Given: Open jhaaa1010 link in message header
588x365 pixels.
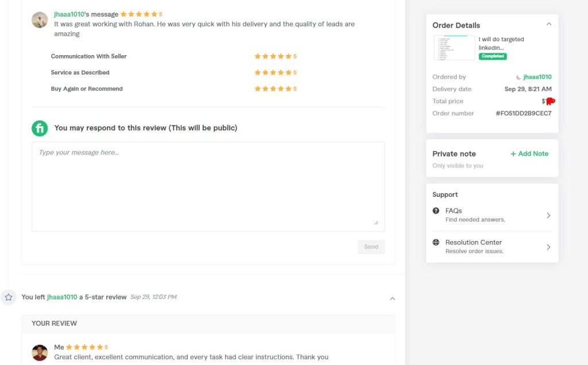Looking at the screenshot, I should (69, 14).
